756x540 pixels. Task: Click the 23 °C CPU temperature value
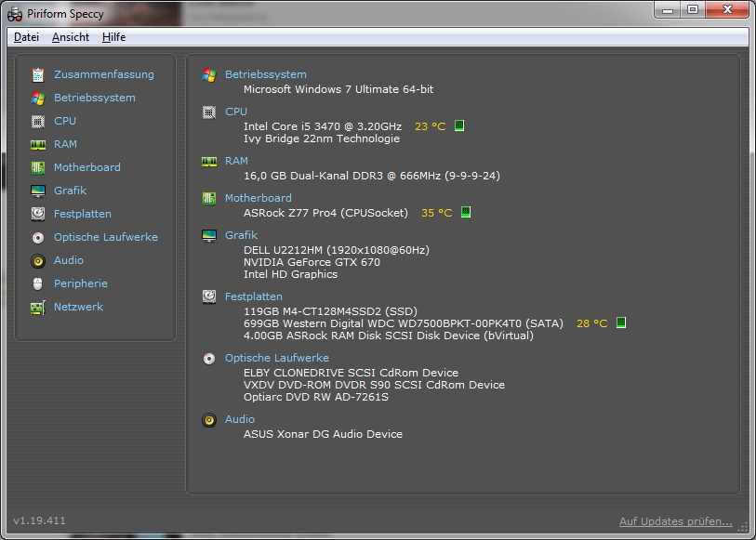(430, 126)
